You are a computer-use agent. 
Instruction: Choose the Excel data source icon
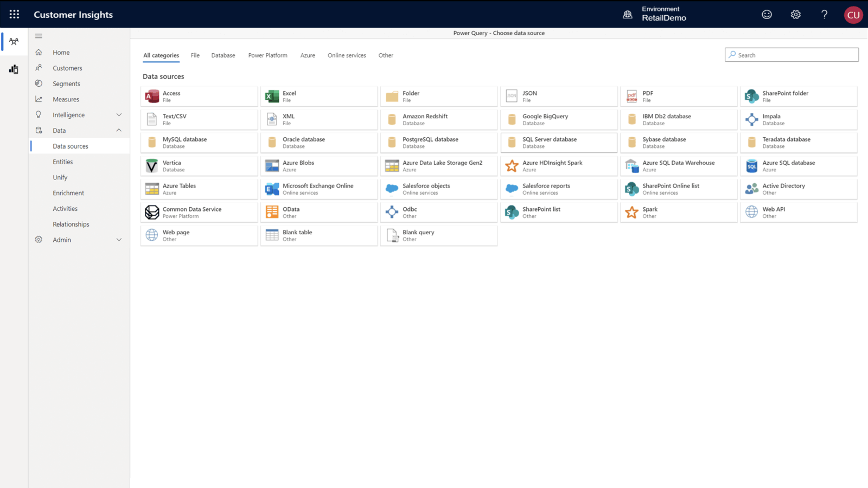click(272, 97)
